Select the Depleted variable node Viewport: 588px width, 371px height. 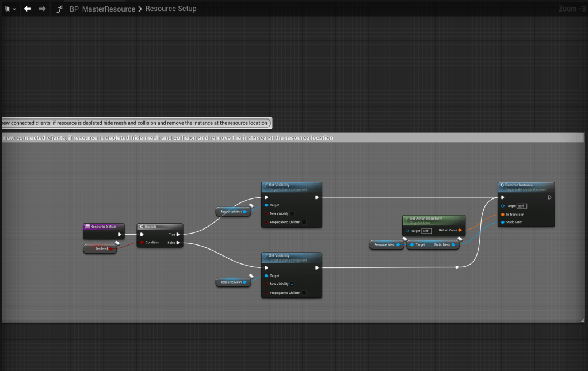(100, 249)
